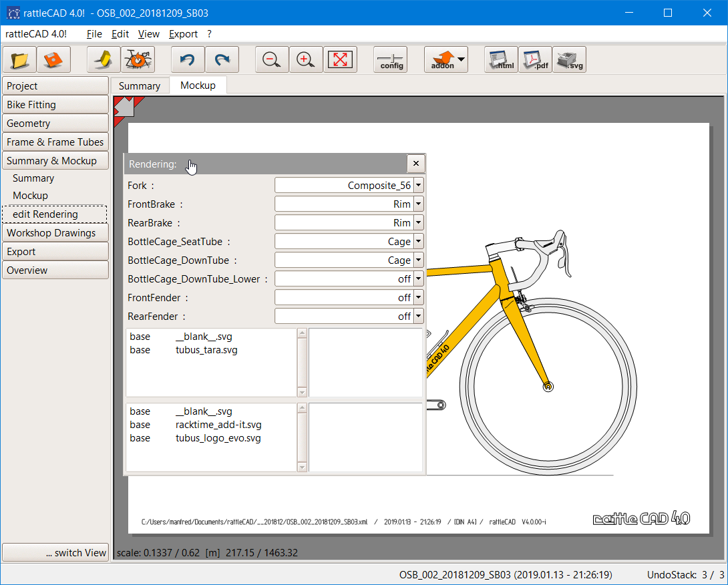
Task: Close the Rendering dialog
Action: tap(416, 164)
